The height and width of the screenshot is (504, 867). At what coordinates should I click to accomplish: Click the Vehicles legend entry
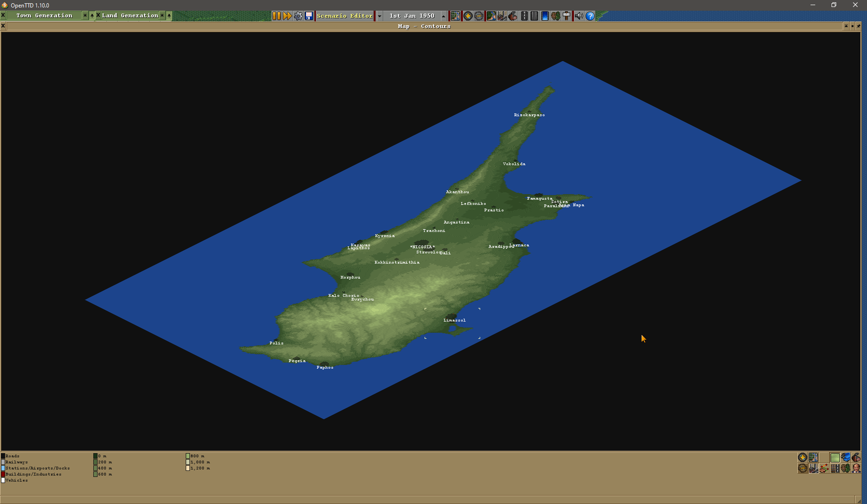[x=14, y=480]
